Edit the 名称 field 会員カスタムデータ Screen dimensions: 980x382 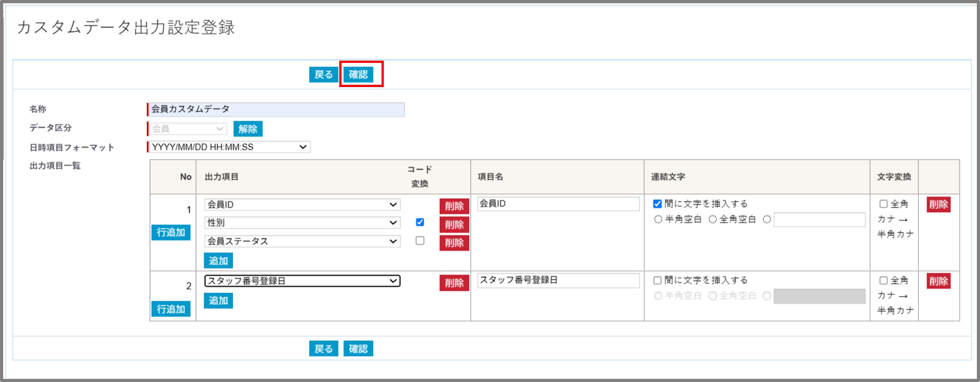[277, 109]
